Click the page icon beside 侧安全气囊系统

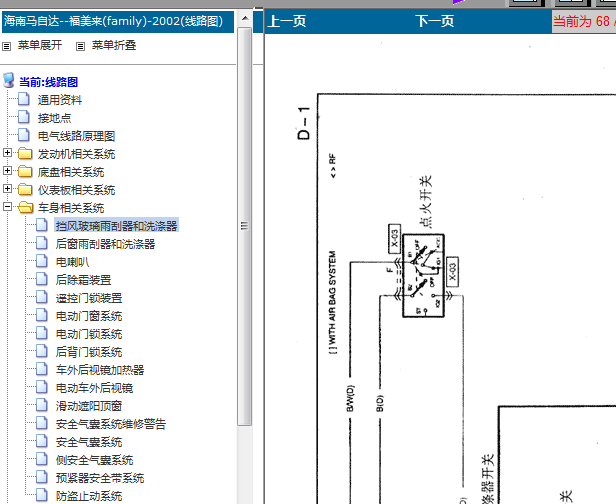[42, 459]
